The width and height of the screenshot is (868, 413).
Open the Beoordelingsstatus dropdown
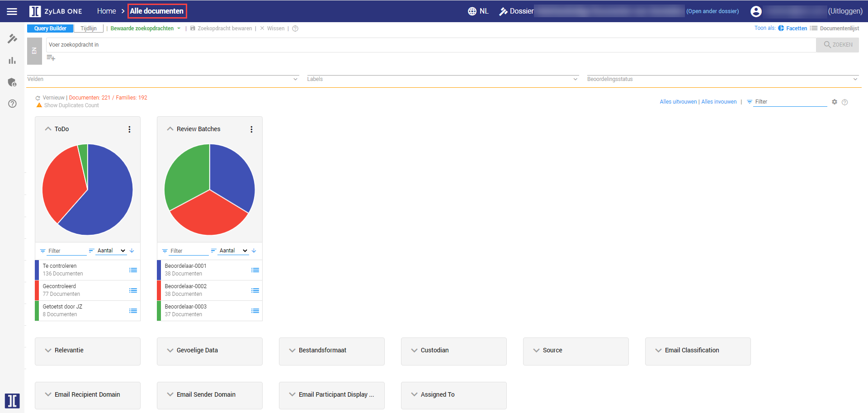click(723, 79)
